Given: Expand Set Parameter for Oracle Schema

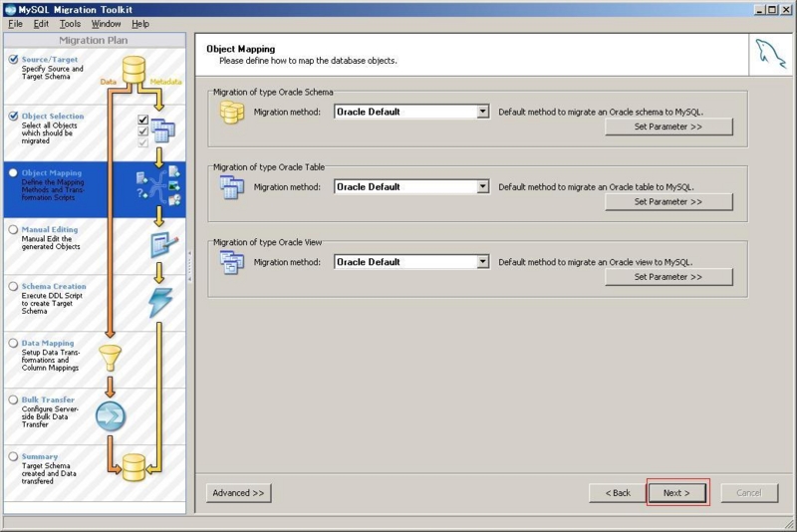Looking at the screenshot, I should (x=668, y=127).
